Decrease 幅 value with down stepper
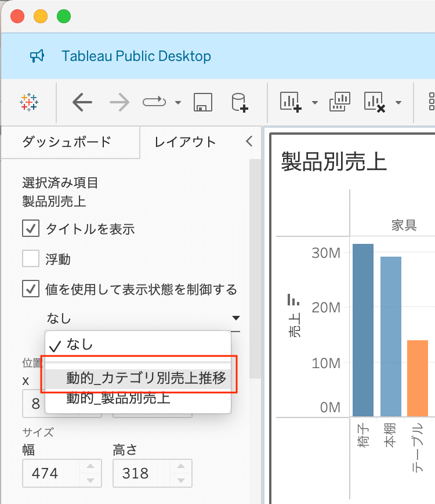 [90, 480]
